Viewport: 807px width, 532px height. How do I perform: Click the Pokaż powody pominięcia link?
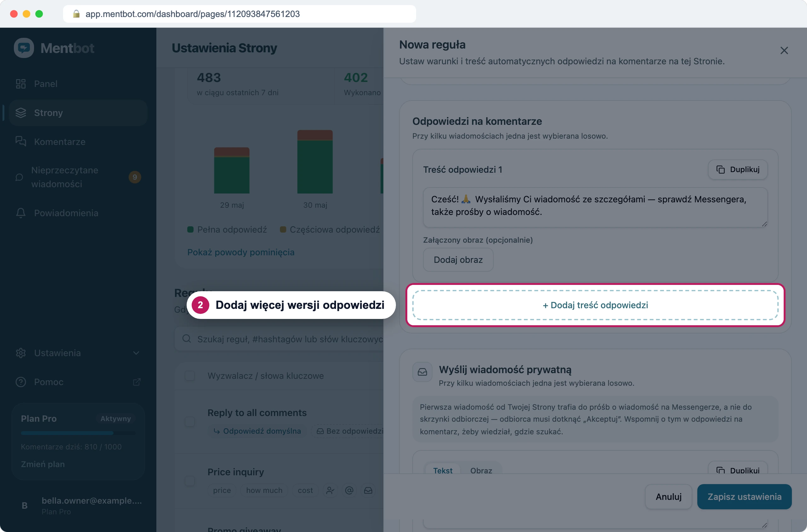pyautogui.click(x=241, y=252)
